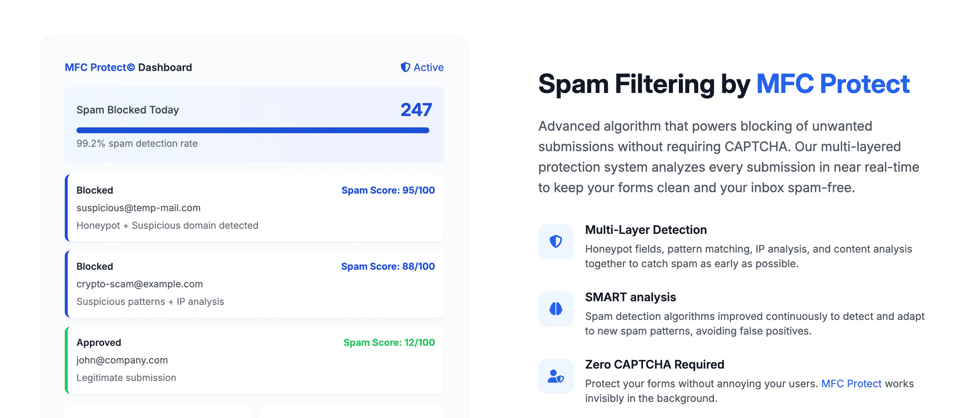Click the SMART analysis brain icon
This screenshot has width=980, height=418.
[x=556, y=309]
